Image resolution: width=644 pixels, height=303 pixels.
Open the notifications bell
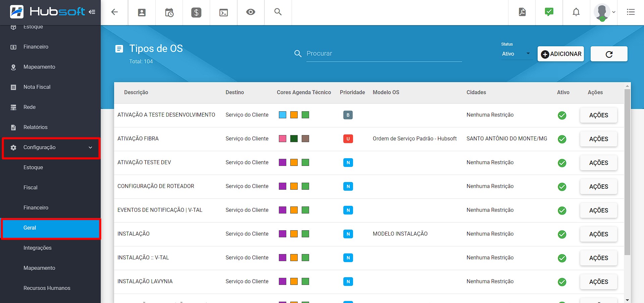click(576, 12)
